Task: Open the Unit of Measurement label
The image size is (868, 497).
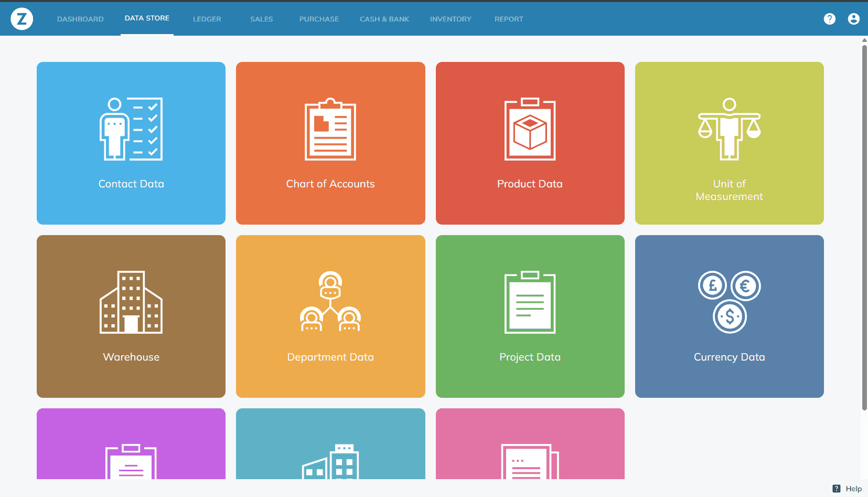Action: click(729, 190)
